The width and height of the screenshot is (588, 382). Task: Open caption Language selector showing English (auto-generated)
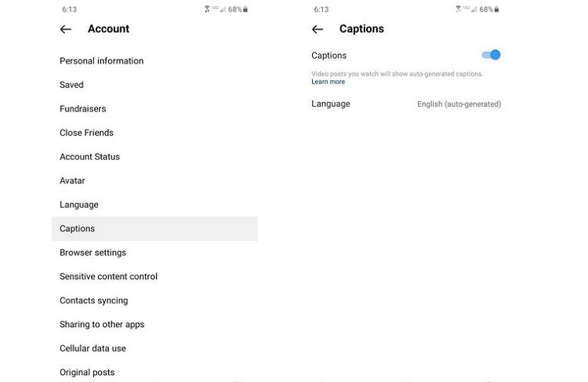click(x=459, y=104)
